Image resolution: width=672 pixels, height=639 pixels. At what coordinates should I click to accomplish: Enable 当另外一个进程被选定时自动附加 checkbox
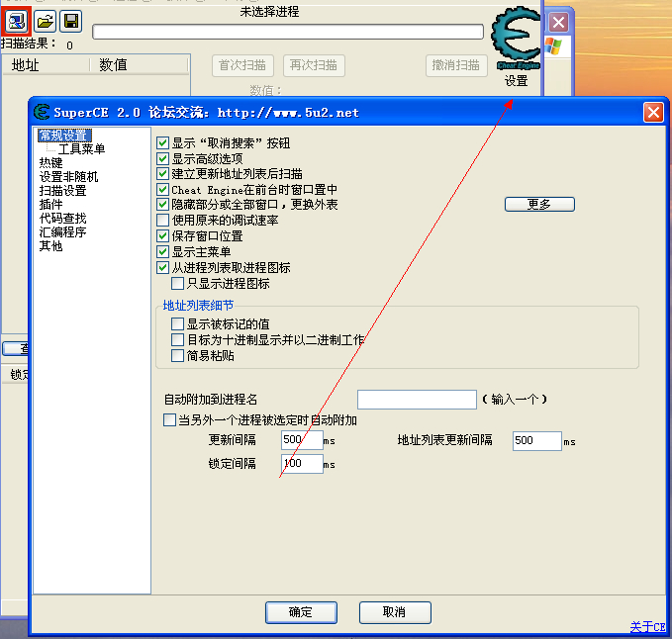point(169,419)
